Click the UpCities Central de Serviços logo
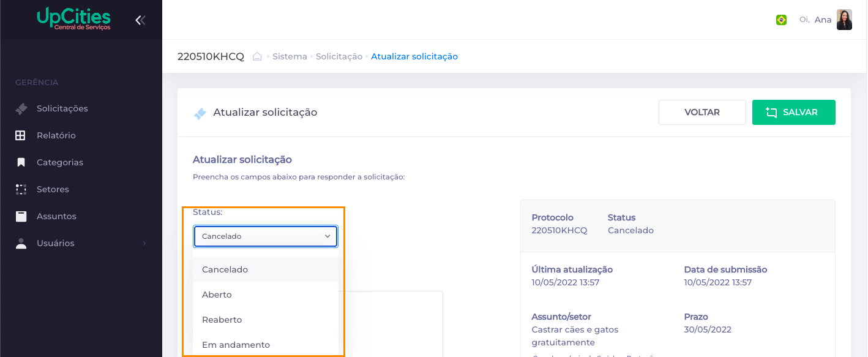The height and width of the screenshot is (357, 868). 73,19
